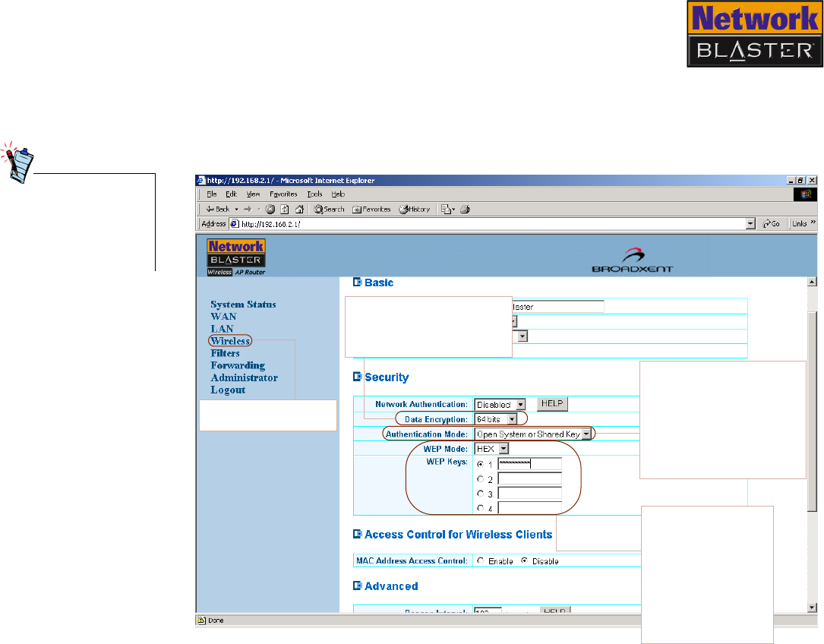Click the Access Control section icon
824x644 pixels.
pos(358,534)
